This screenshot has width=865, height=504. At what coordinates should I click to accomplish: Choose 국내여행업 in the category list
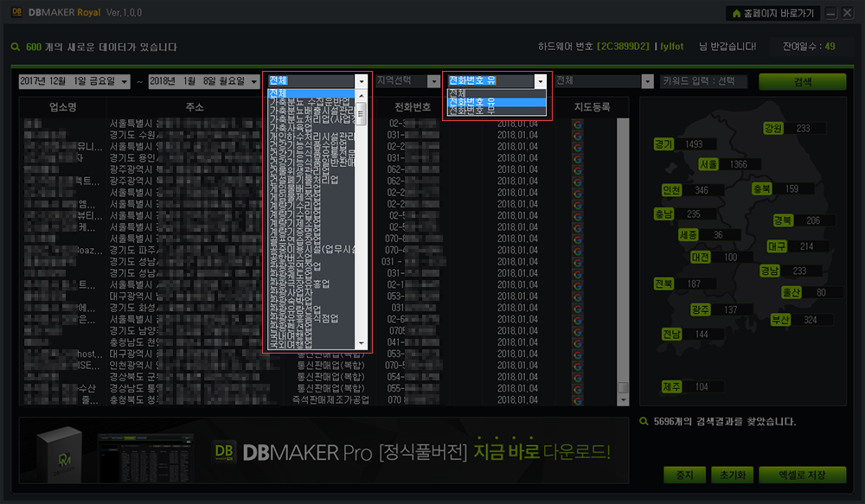point(311,335)
